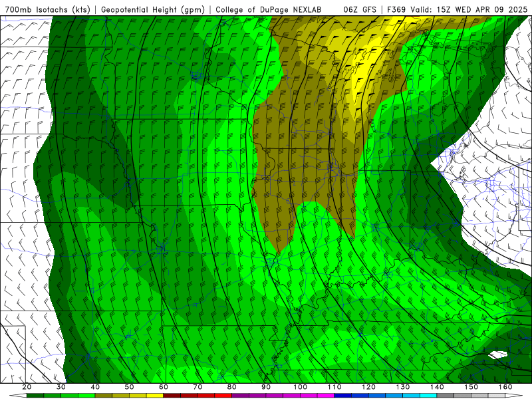Viewport: 532px width, 399px height.
Task: Click the 'Geopotential Height (gpm)' header label
Action: click(x=153, y=9)
